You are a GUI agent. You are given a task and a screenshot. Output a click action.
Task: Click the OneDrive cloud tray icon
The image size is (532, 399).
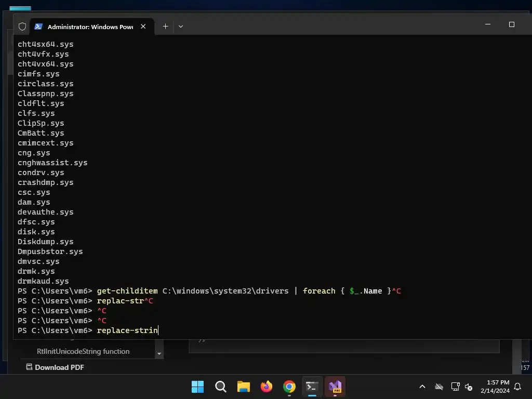click(x=439, y=387)
